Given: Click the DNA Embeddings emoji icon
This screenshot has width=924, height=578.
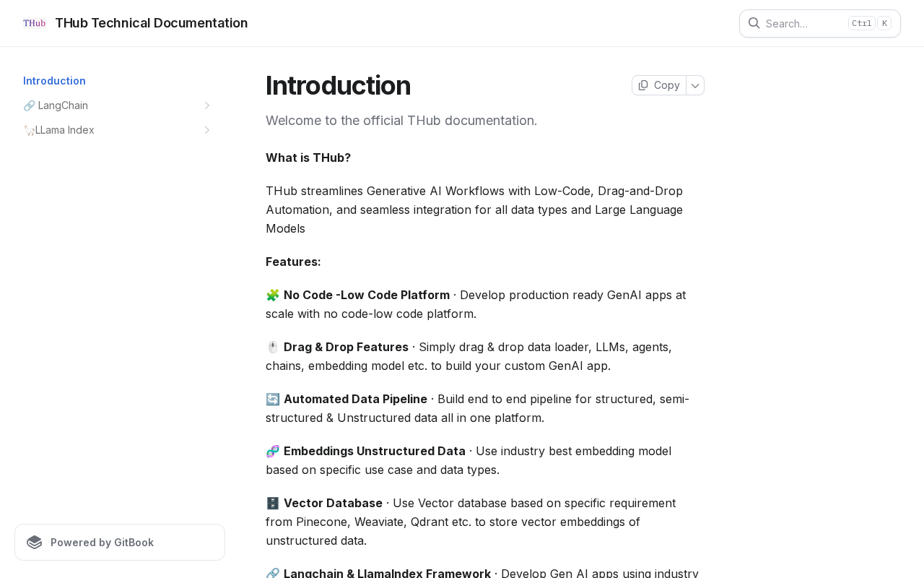Looking at the screenshot, I should (x=273, y=451).
